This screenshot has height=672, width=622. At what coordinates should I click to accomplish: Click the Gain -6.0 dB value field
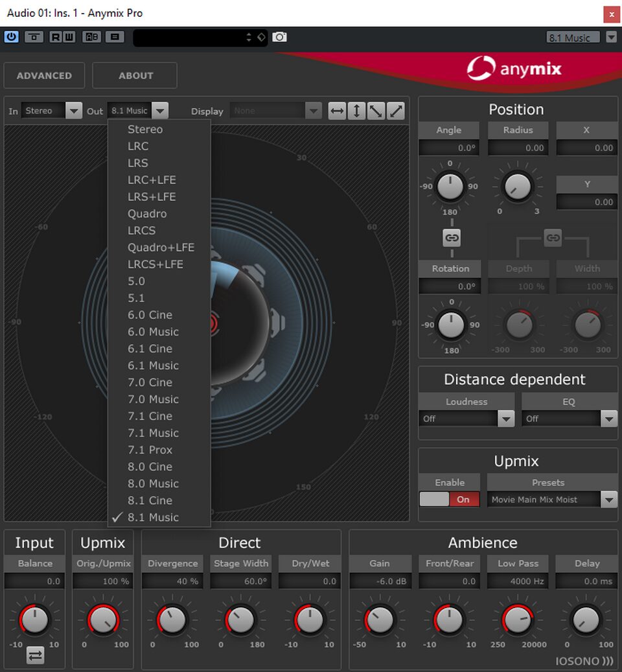(380, 581)
